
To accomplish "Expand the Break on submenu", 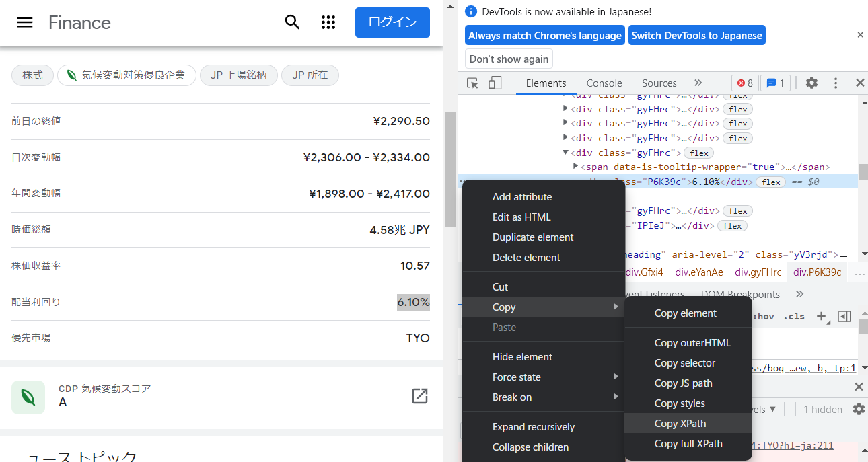I will [544, 397].
